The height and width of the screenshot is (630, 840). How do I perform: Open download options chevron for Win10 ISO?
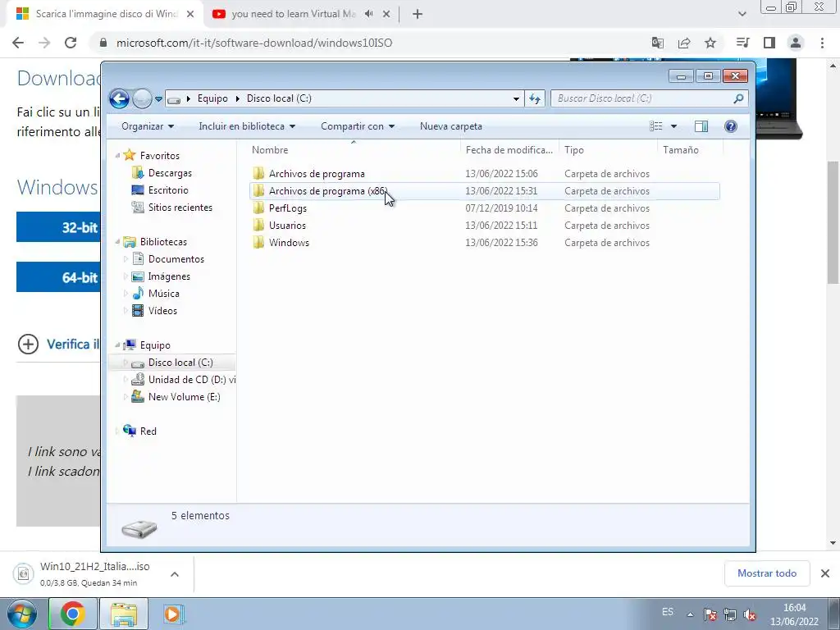pos(175,574)
